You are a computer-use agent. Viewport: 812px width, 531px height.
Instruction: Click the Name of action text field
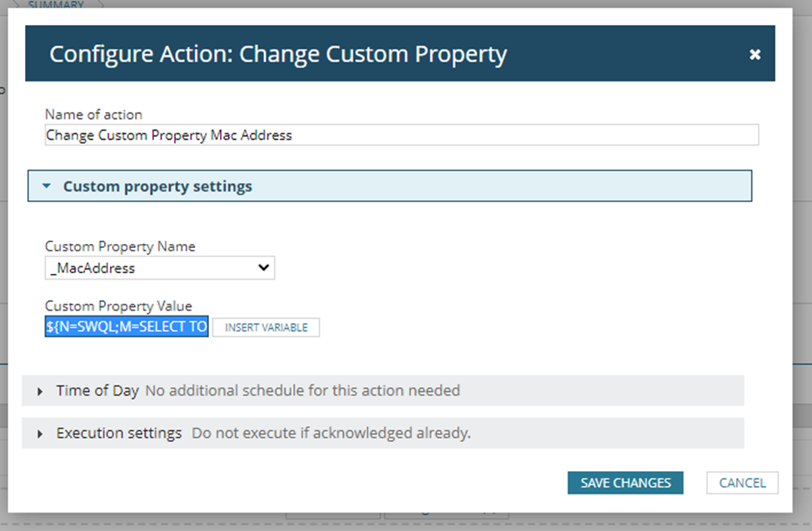pyautogui.click(x=401, y=135)
